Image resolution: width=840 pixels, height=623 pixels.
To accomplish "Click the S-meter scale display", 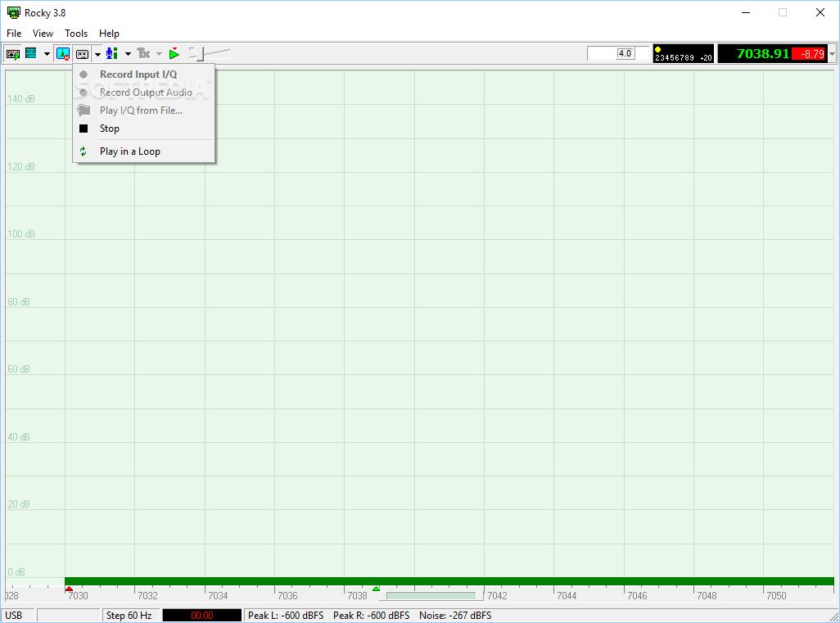I will [683, 53].
